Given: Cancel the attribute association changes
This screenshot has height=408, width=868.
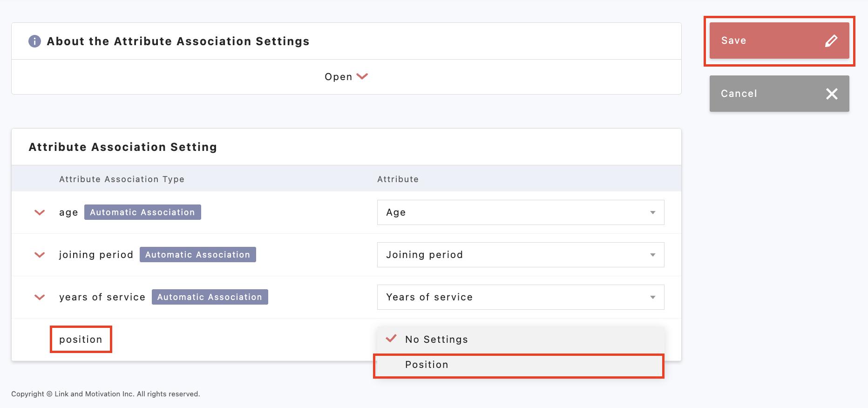Looking at the screenshot, I should (779, 94).
